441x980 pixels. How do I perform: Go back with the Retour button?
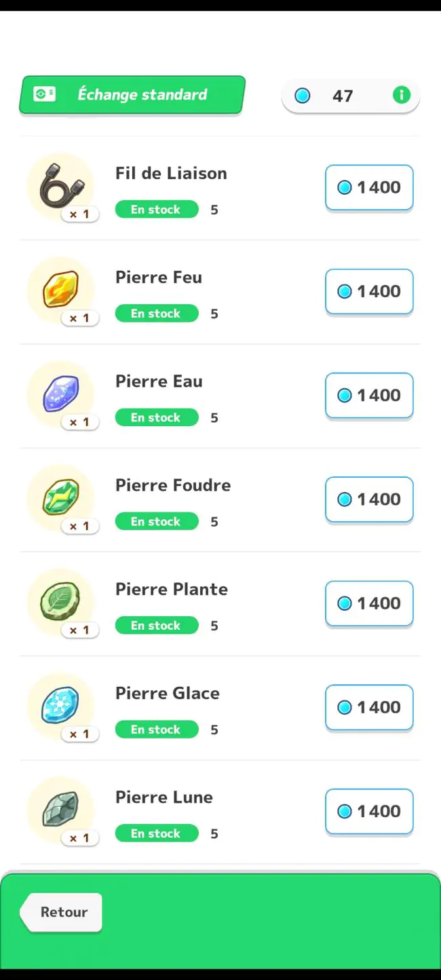[x=61, y=912]
